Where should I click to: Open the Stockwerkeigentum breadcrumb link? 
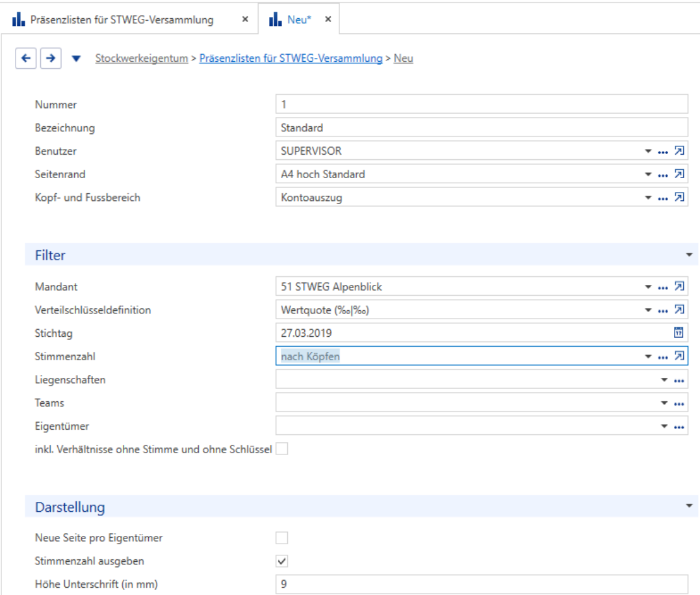click(142, 59)
